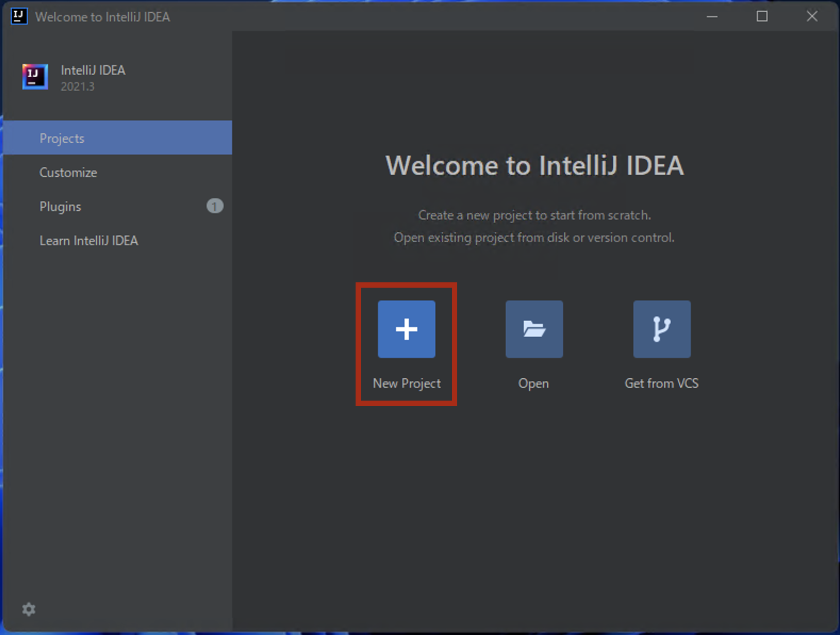
Task: Minimize the welcome window
Action: click(x=712, y=17)
